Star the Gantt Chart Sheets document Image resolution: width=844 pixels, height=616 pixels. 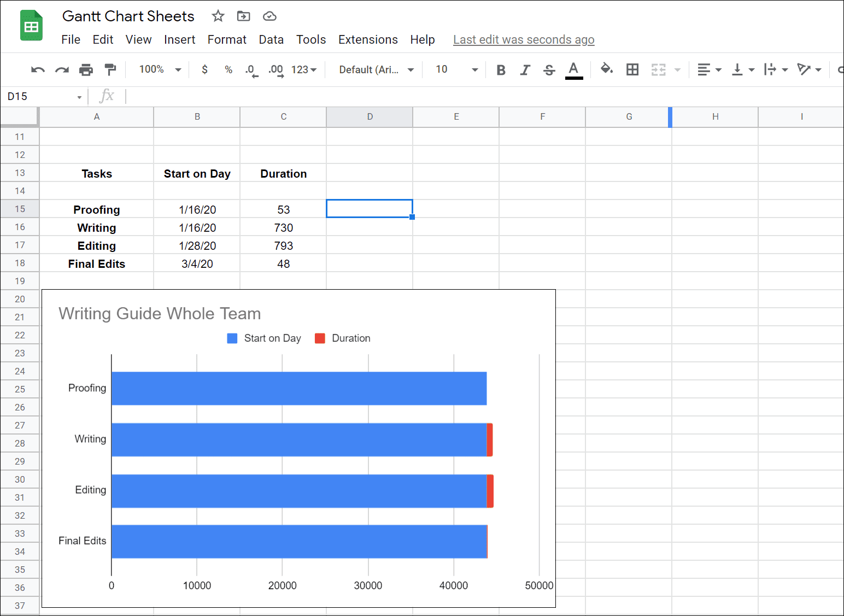click(218, 16)
